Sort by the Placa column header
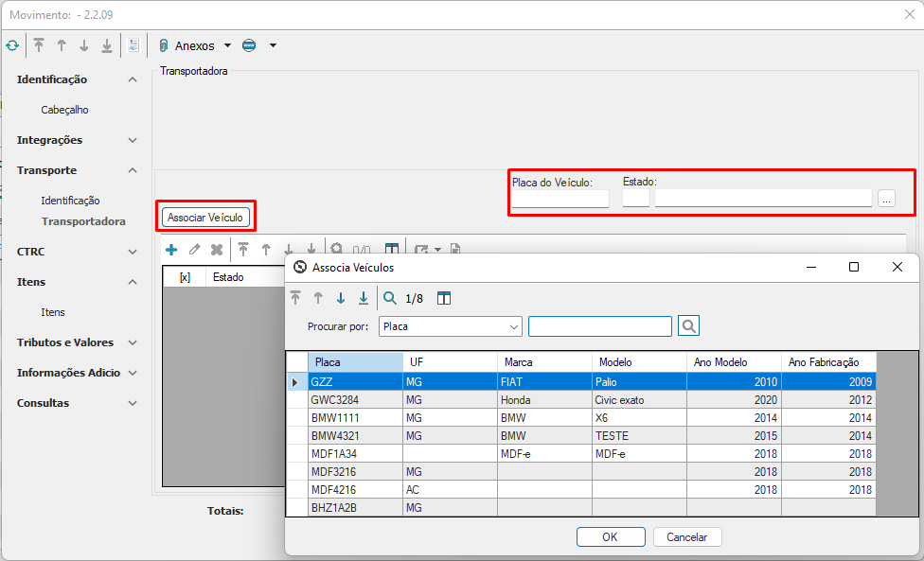The width and height of the screenshot is (924, 561). tap(355, 362)
